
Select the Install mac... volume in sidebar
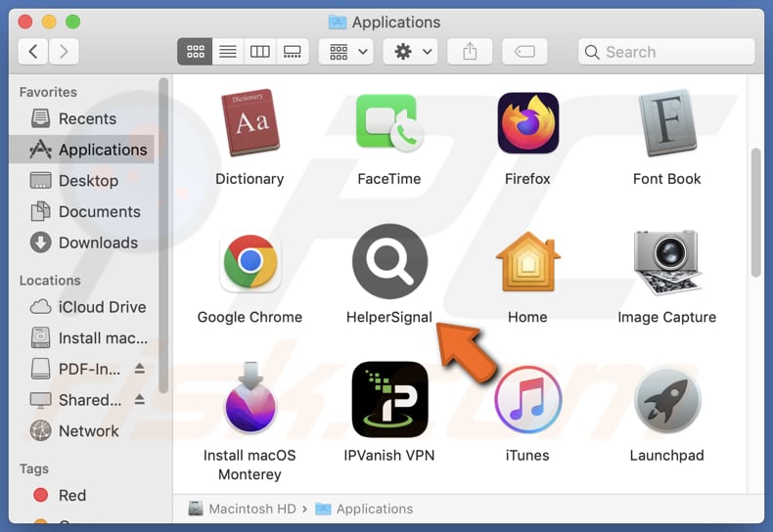81,338
